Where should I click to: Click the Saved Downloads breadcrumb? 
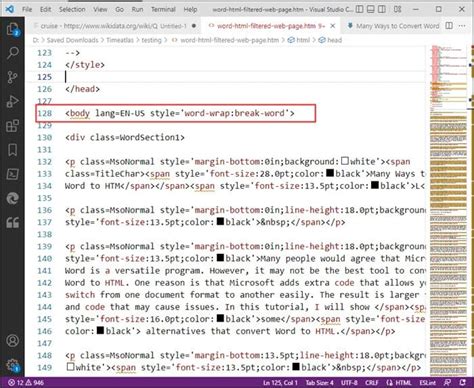point(72,40)
